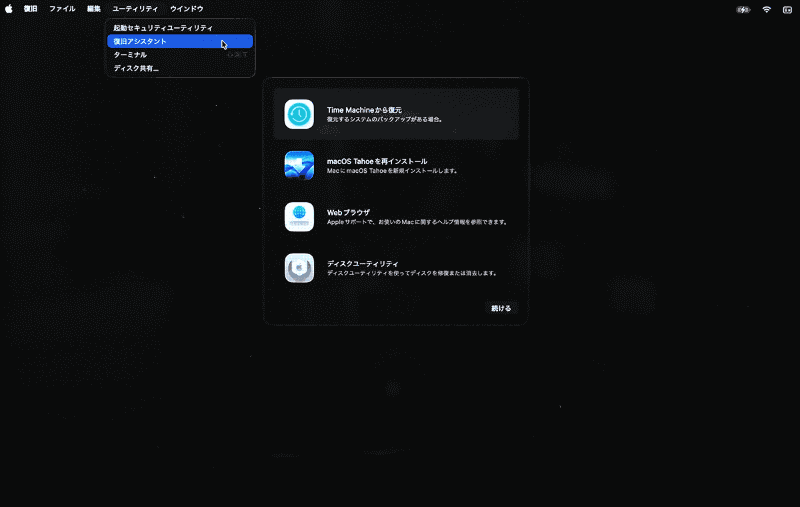Select Webブラウザ option text
Viewport: 800px width, 507px height.
point(348,212)
